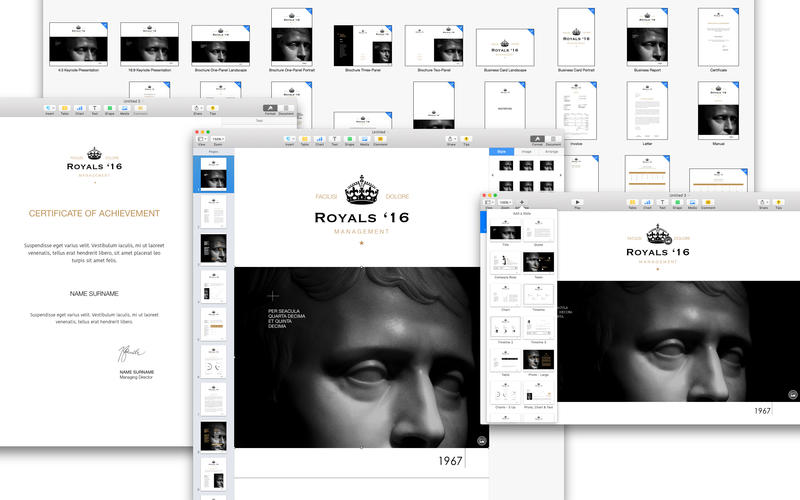
Task: Toggle Document inspector in left certificate window
Action: (x=286, y=108)
